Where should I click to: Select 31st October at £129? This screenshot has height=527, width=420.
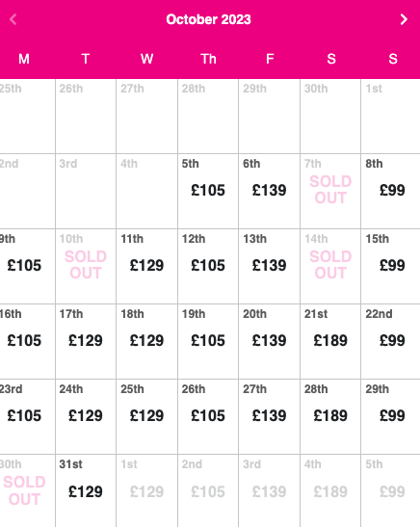pyautogui.click(x=86, y=491)
